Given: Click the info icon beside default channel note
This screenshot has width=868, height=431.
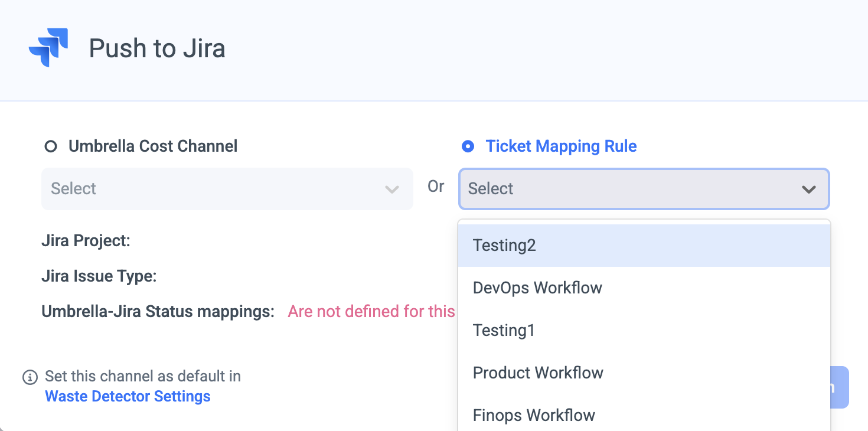Looking at the screenshot, I should click(30, 377).
